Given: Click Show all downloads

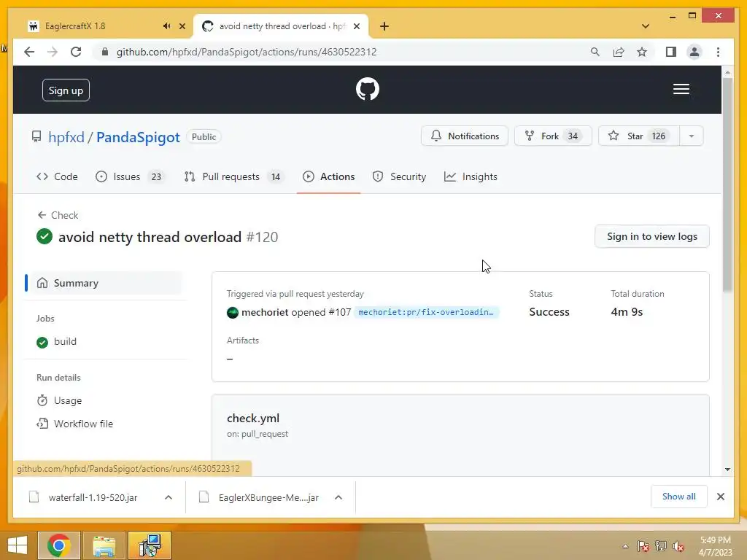Looking at the screenshot, I should pos(678,497).
